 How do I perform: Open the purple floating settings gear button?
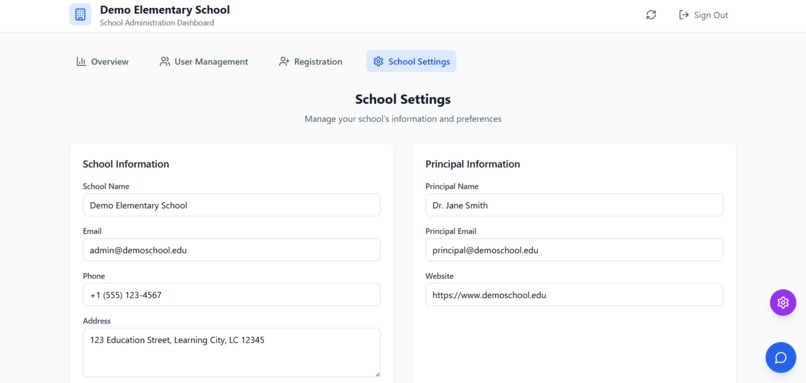coord(782,302)
